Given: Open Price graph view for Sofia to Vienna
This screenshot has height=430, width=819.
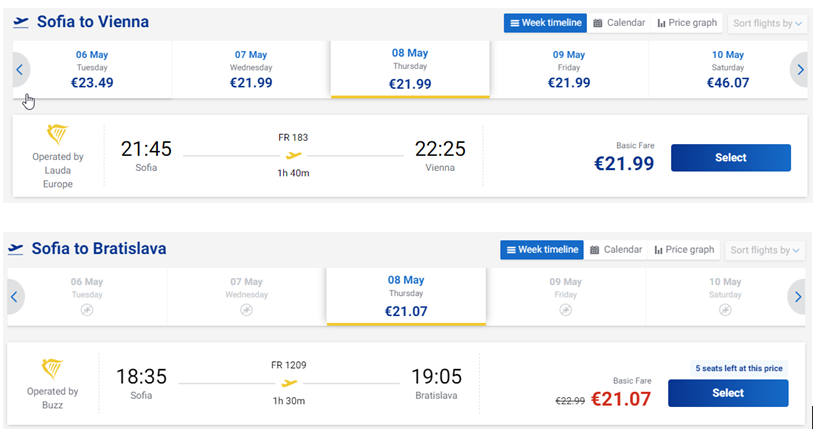Looking at the screenshot, I should pos(687,23).
